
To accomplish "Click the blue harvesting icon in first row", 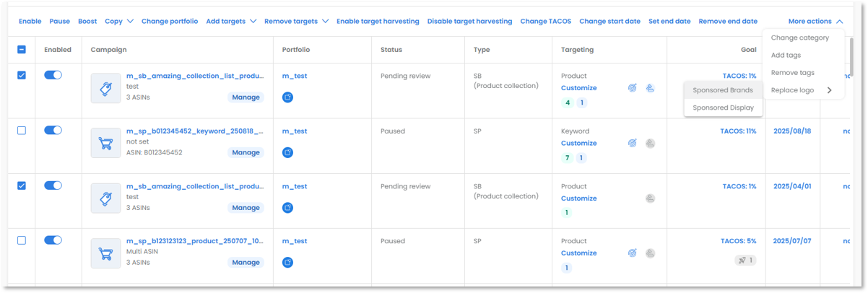I will [x=650, y=88].
